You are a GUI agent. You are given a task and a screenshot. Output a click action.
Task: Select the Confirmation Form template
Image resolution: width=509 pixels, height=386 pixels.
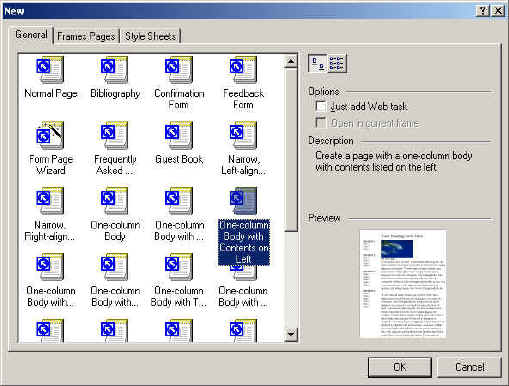179,70
